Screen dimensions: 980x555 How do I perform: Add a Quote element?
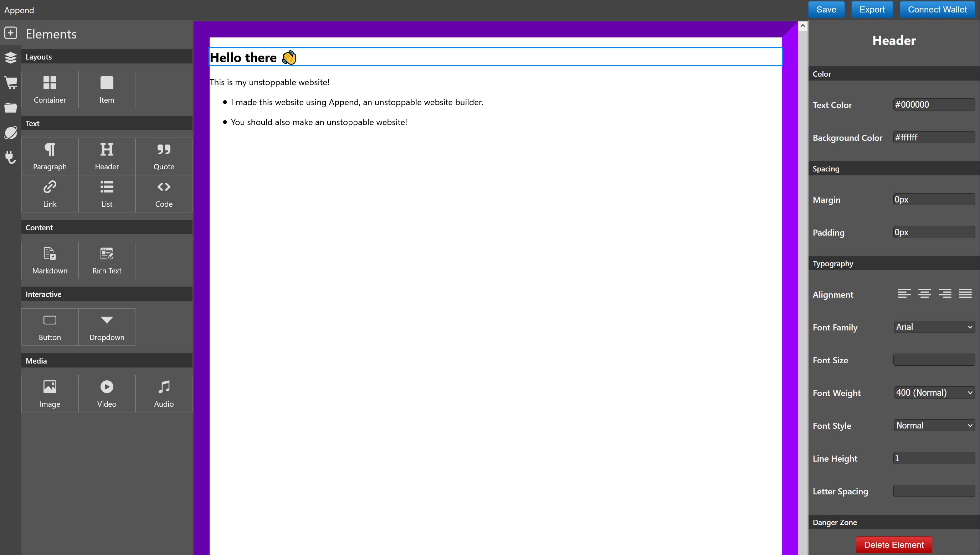[164, 156]
